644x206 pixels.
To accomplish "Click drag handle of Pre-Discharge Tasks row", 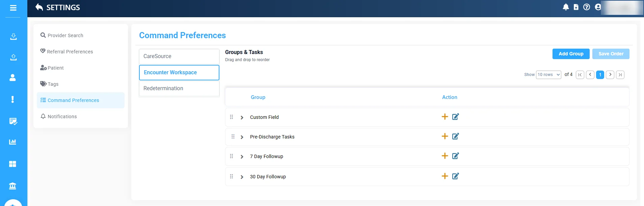I will (233, 136).
